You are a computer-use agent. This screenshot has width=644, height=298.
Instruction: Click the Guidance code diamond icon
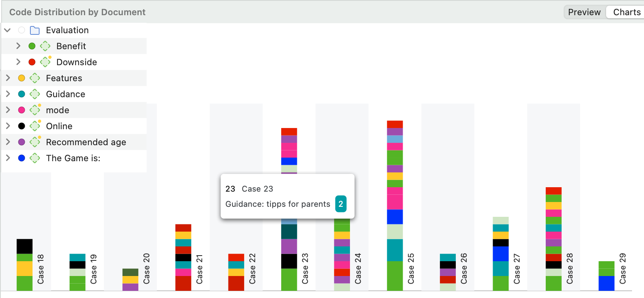(35, 94)
